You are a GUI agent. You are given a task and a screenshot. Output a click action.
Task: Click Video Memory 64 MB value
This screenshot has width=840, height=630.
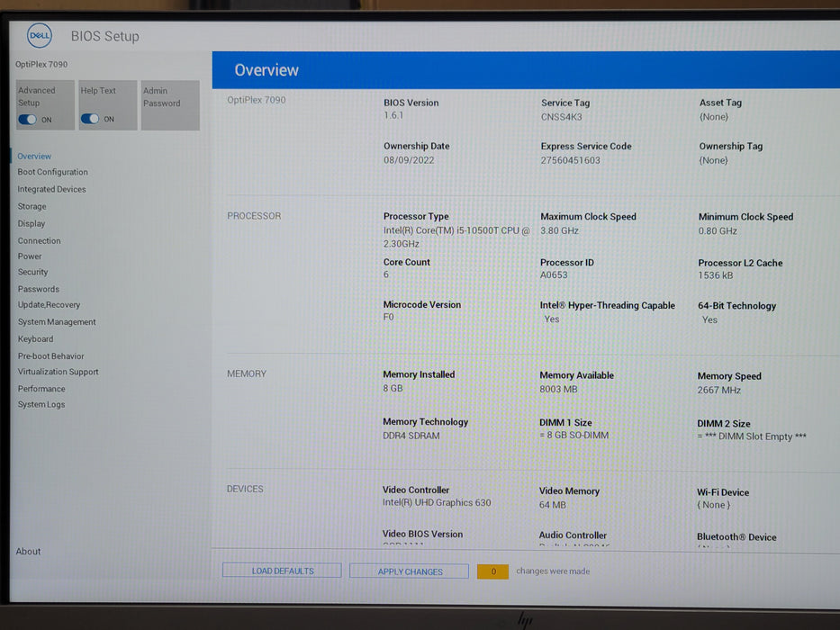coord(552,505)
